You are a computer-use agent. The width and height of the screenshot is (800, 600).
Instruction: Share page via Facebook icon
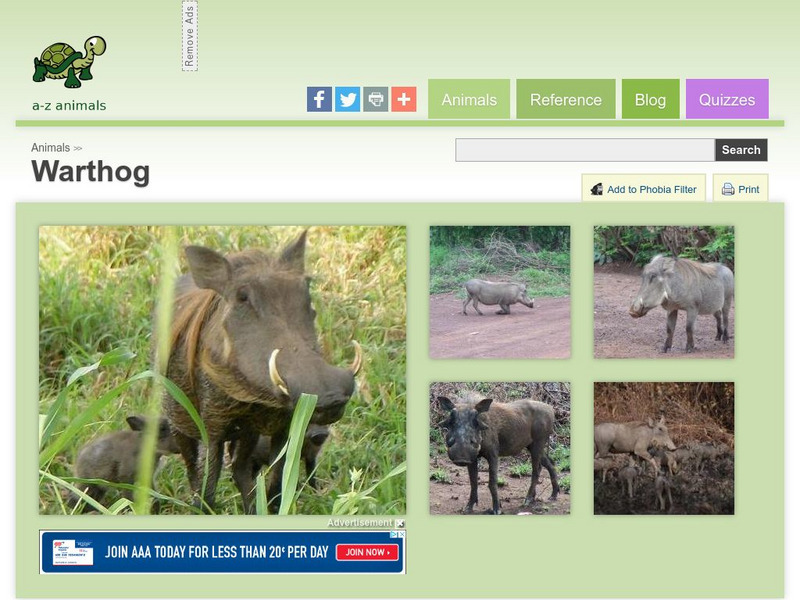click(x=319, y=99)
